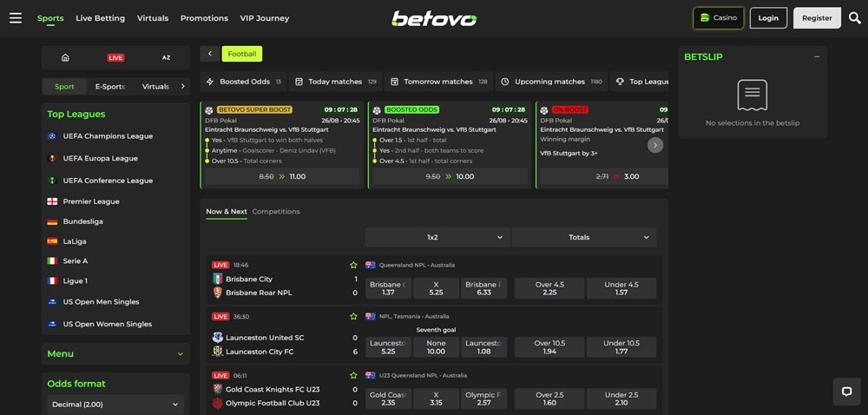Open the Boosted Odds filter

click(244, 82)
